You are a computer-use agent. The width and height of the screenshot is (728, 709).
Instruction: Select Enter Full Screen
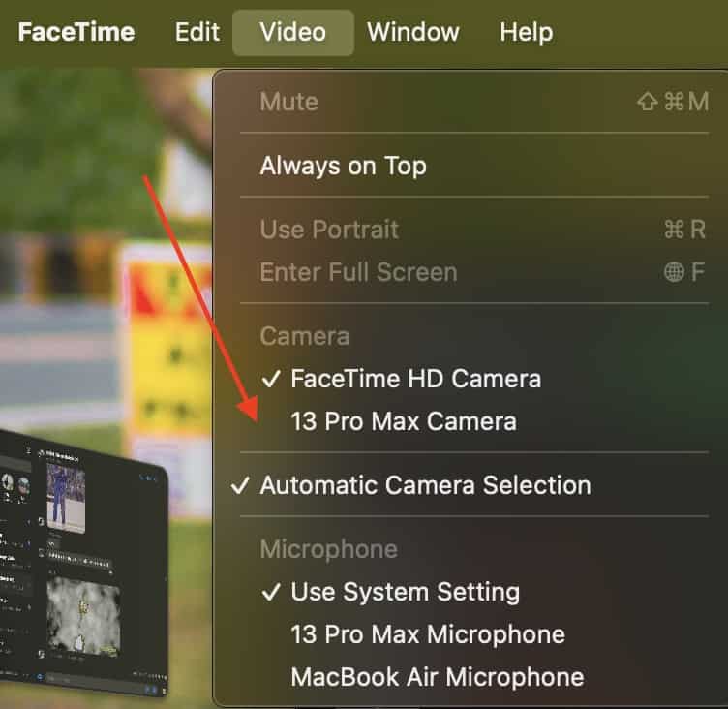tap(358, 272)
